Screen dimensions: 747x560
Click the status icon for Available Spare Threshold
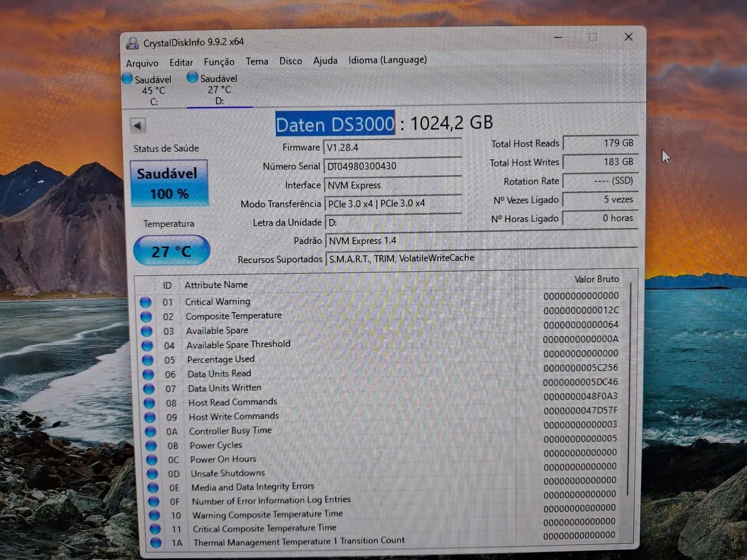click(148, 346)
